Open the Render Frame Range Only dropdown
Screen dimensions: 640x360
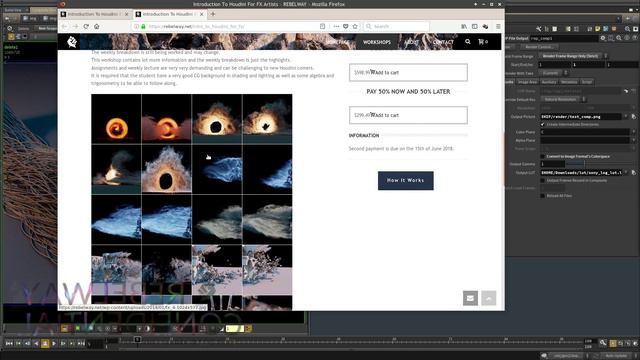573,56
